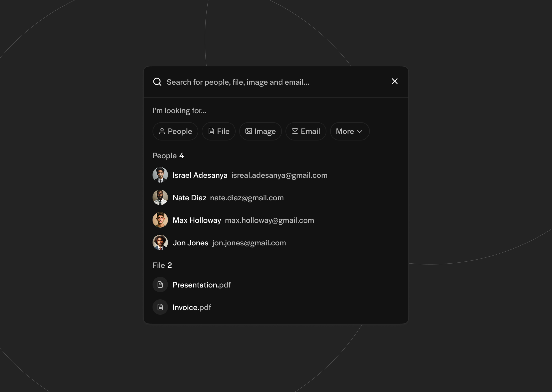Activate the Email filter

tap(306, 131)
